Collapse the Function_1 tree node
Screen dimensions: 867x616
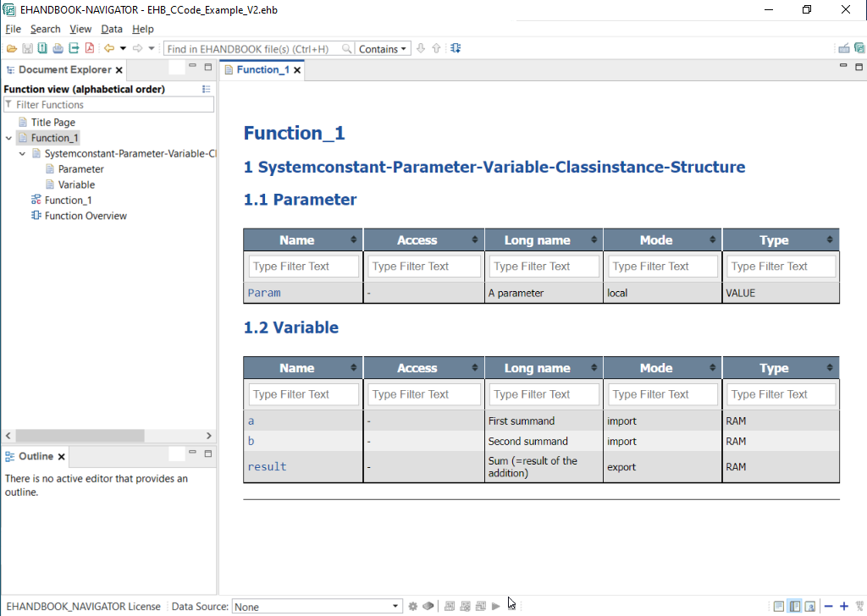pyautogui.click(x=8, y=138)
